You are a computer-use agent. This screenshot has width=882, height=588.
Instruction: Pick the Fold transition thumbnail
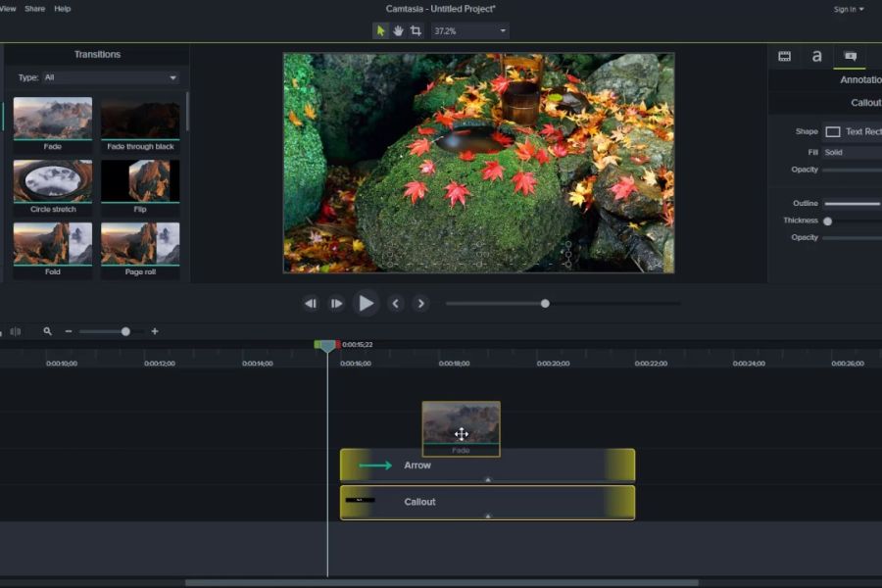pos(53,244)
